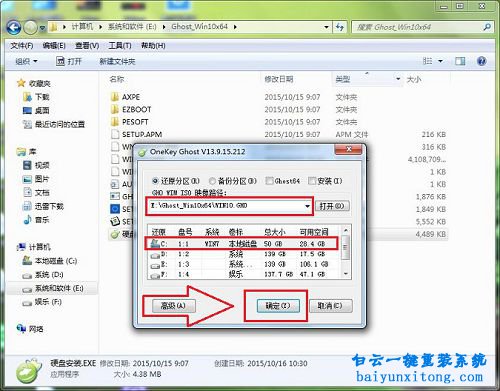Click the search magnifier icon

click(487, 27)
